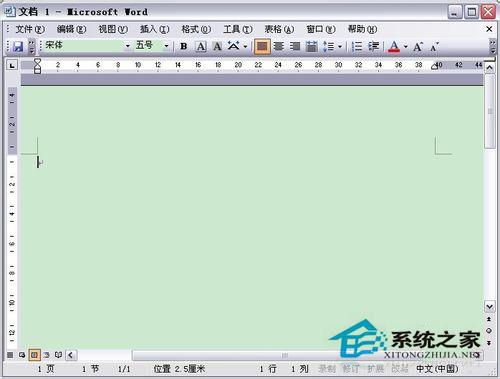Open the character scaling dropdown arrow
500x379 pixels.
click(245, 46)
